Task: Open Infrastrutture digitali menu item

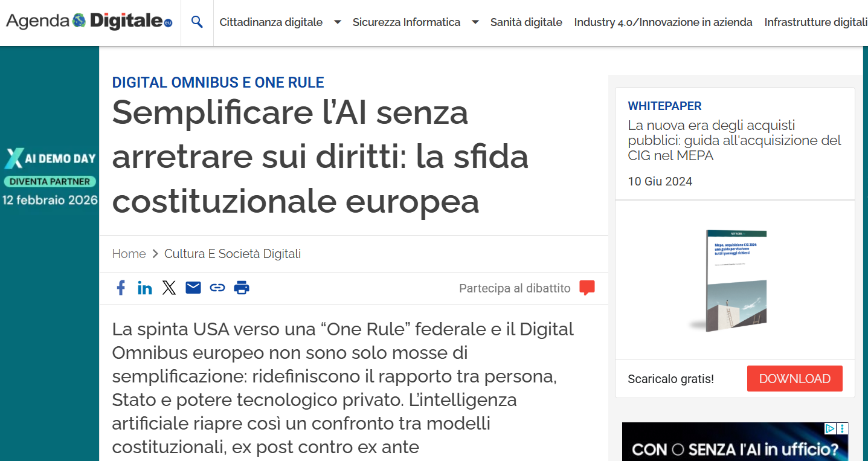Action: [x=816, y=22]
